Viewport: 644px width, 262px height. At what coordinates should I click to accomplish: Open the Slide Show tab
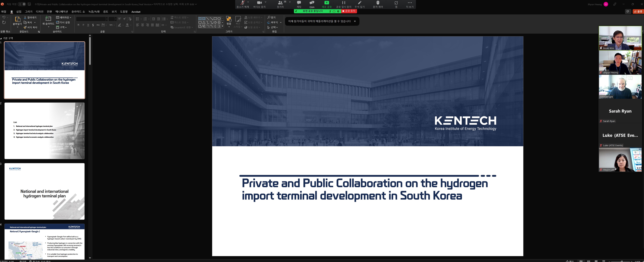tap(78, 12)
